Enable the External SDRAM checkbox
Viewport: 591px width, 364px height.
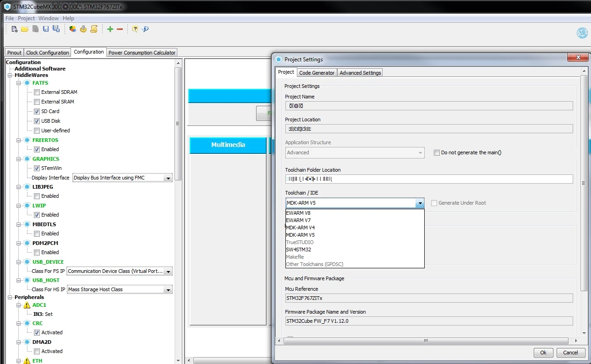coord(37,92)
